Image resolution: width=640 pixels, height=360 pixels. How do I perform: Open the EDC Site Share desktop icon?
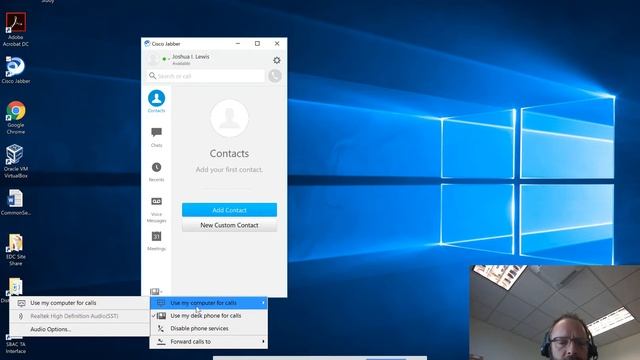tap(16, 250)
